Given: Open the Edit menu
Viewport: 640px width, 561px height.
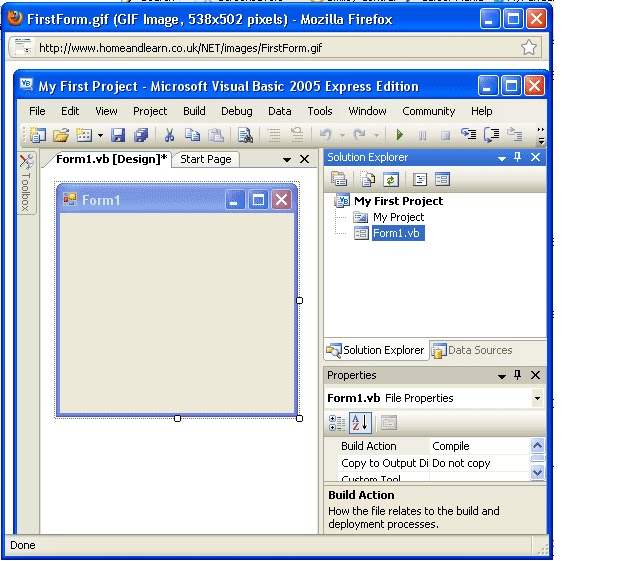Looking at the screenshot, I should (x=70, y=111).
